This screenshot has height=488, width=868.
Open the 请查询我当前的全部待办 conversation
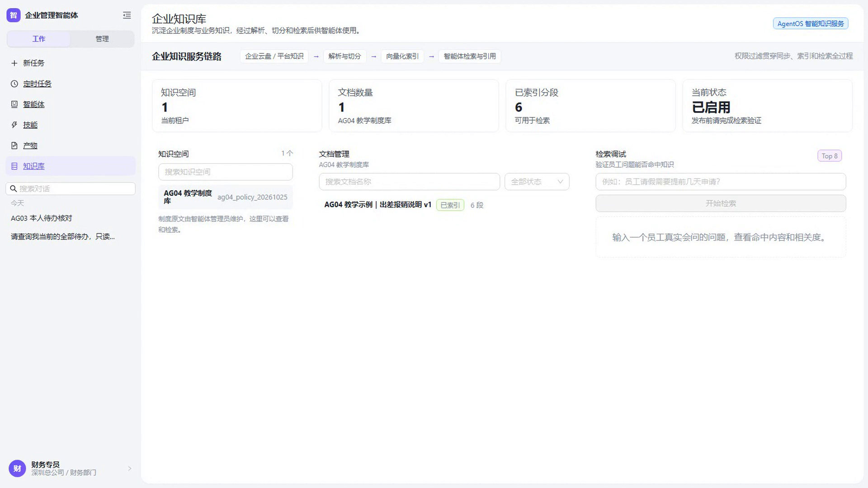71,237
